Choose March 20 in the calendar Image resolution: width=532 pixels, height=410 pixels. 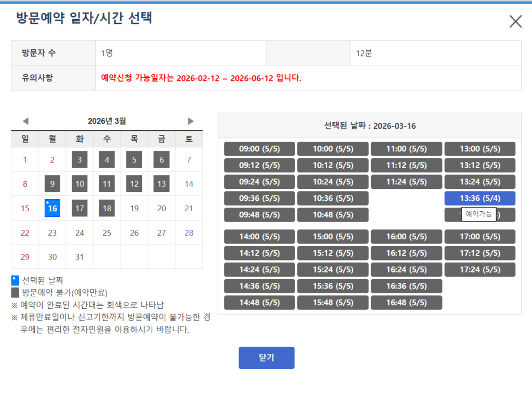162,208
